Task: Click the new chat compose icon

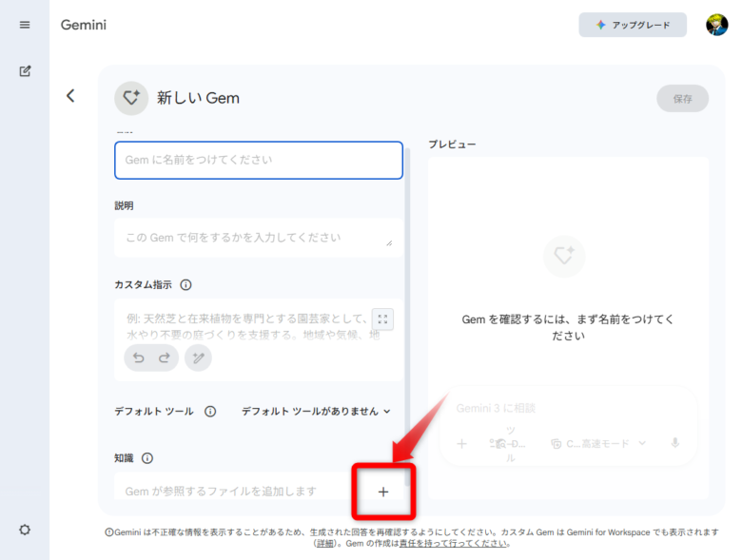Action: point(25,70)
